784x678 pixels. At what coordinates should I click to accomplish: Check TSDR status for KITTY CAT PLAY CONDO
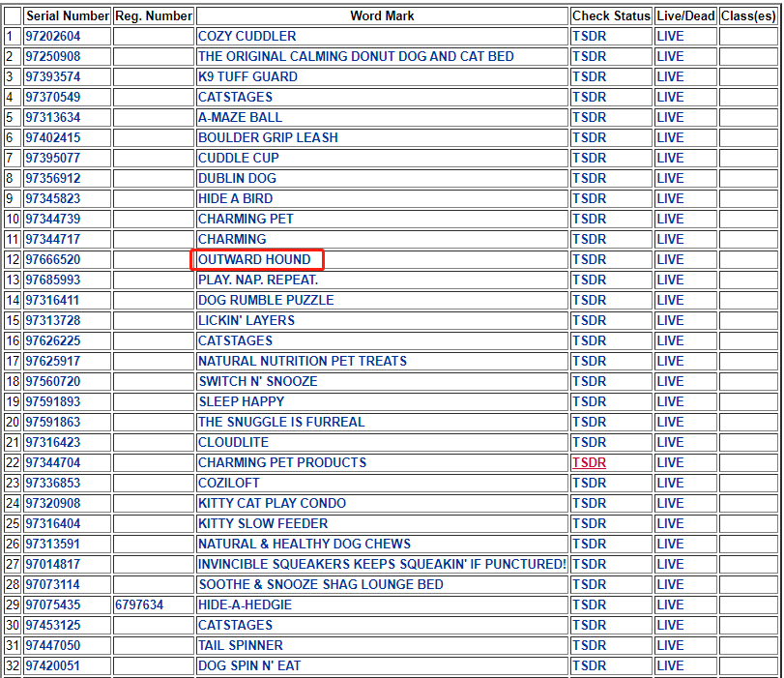coord(589,503)
